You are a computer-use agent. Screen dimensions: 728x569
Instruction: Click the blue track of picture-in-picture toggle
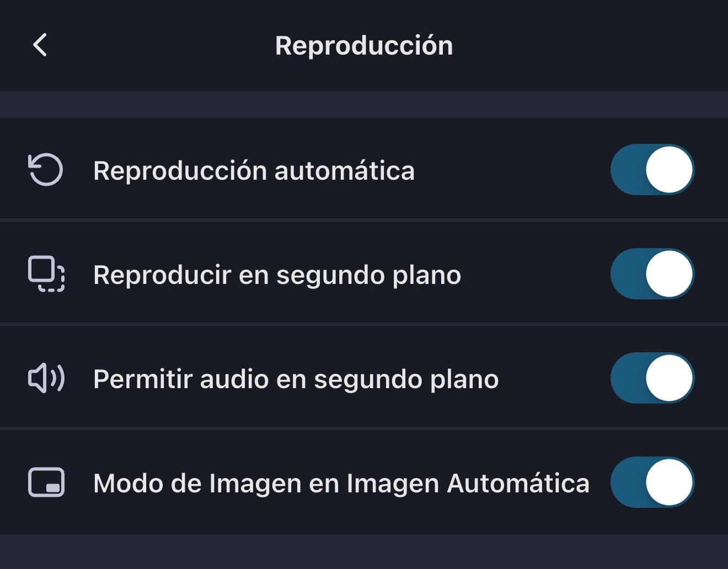(628, 482)
